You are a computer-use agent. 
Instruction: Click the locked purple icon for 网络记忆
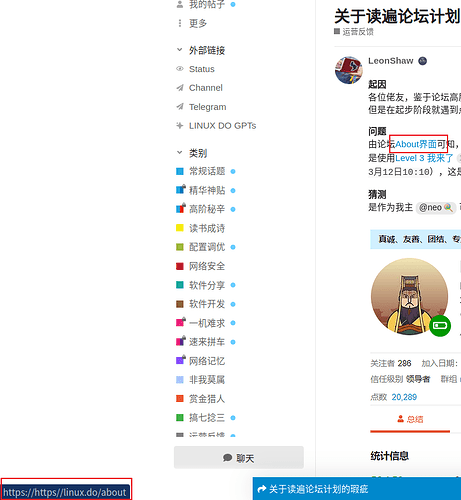(x=180, y=360)
